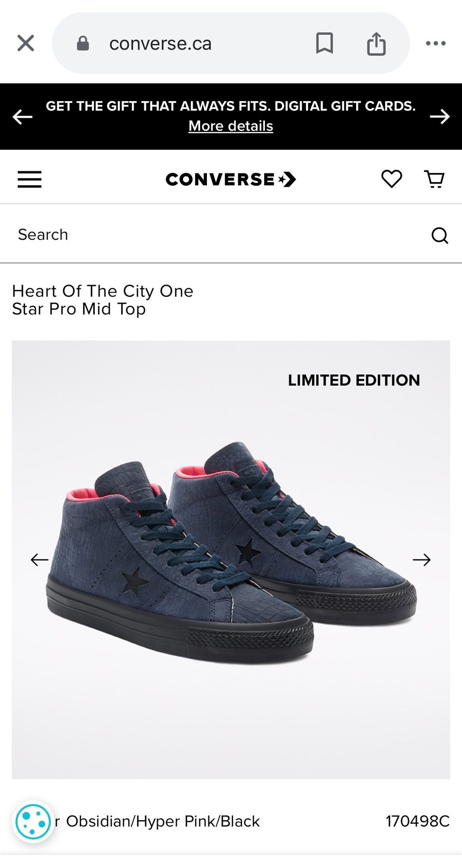Close the in-app browser page
462x868 pixels.
point(26,43)
